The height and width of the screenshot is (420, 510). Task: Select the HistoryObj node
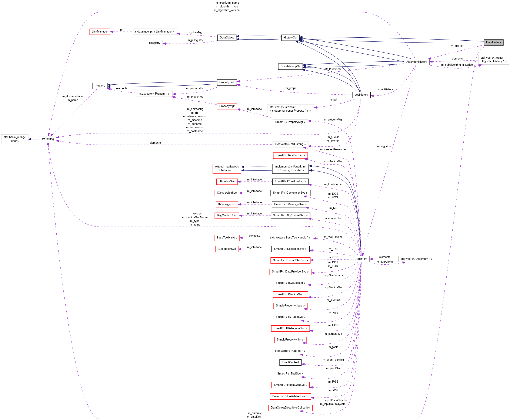click(x=290, y=37)
